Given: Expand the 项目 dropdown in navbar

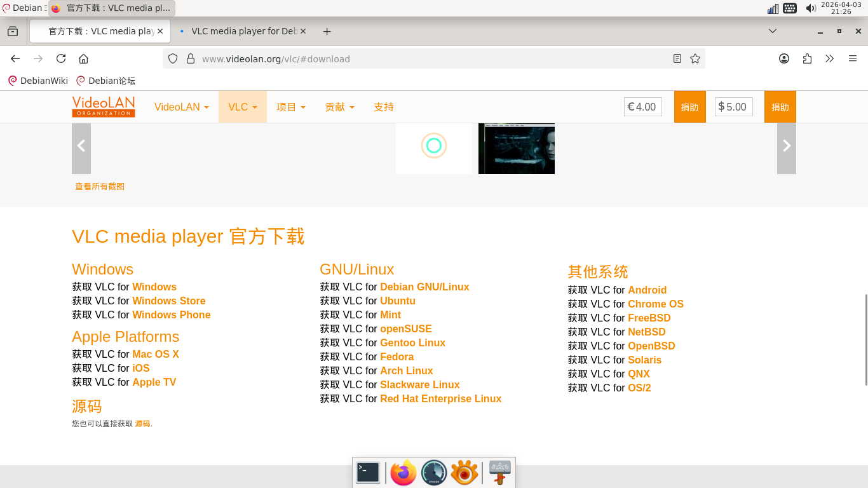Looking at the screenshot, I should [290, 107].
